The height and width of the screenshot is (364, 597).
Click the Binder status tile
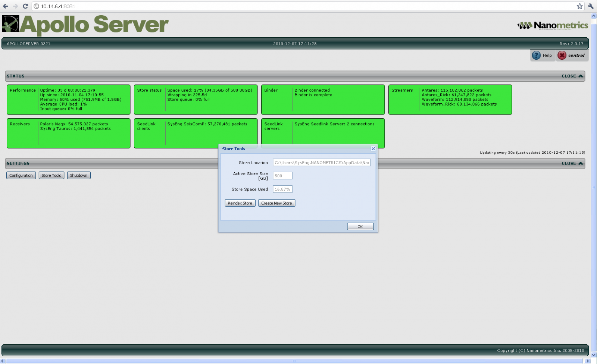[323, 100]
